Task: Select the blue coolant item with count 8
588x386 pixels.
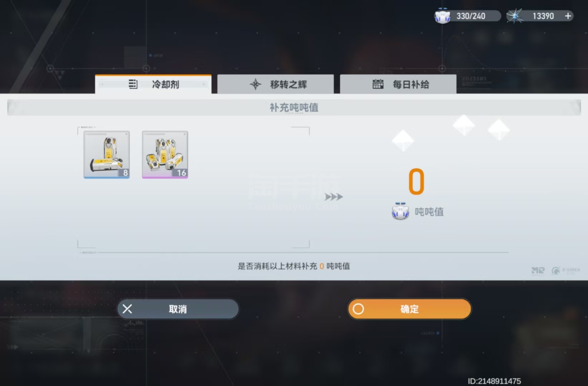Action: [x=107, y=155]
